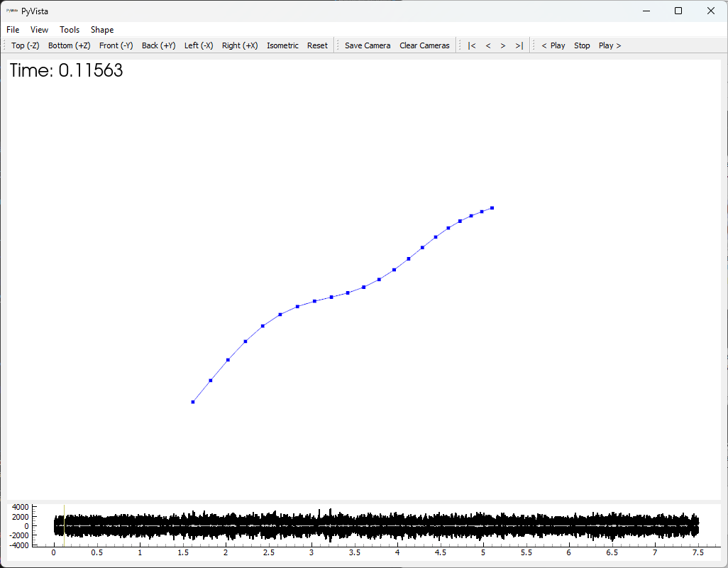
Task: Switch to the Left (-X) view
Action: pyautogui.click(x=199, y=45)
